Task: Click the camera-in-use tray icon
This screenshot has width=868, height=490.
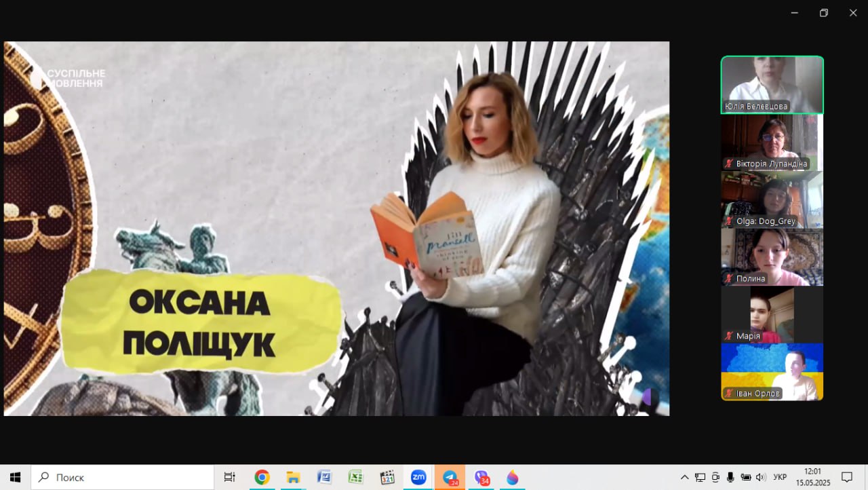Action: (715, 477)
